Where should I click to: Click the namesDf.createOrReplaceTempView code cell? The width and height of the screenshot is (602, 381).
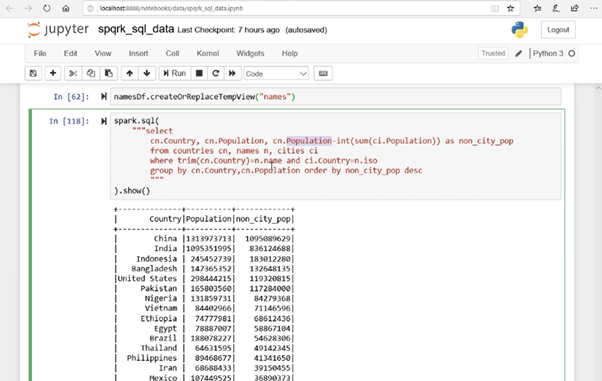[x=336, y=97]
